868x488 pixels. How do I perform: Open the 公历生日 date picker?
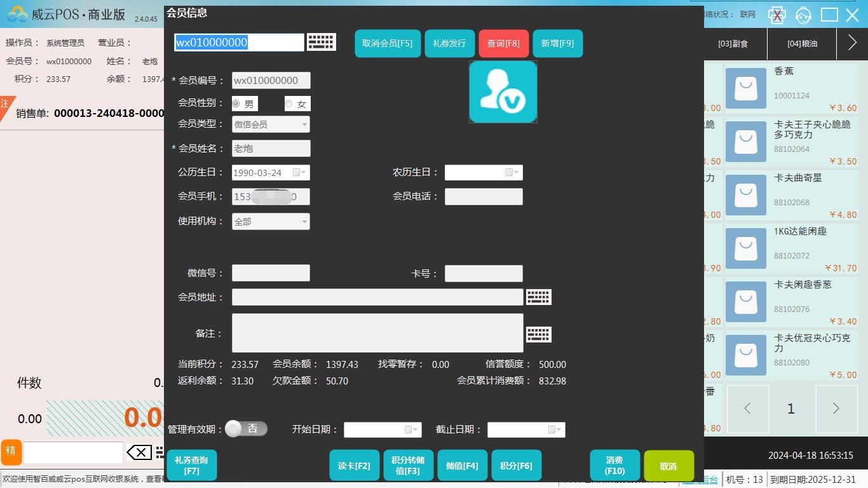pos(299,173)
